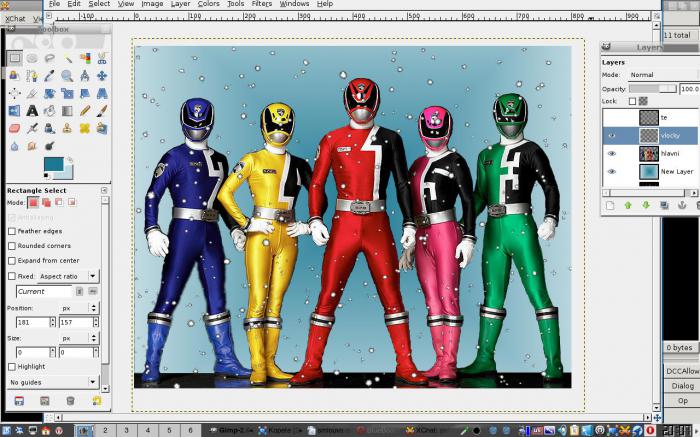Hide the hlavni layer via eye icon

(612, 154)
